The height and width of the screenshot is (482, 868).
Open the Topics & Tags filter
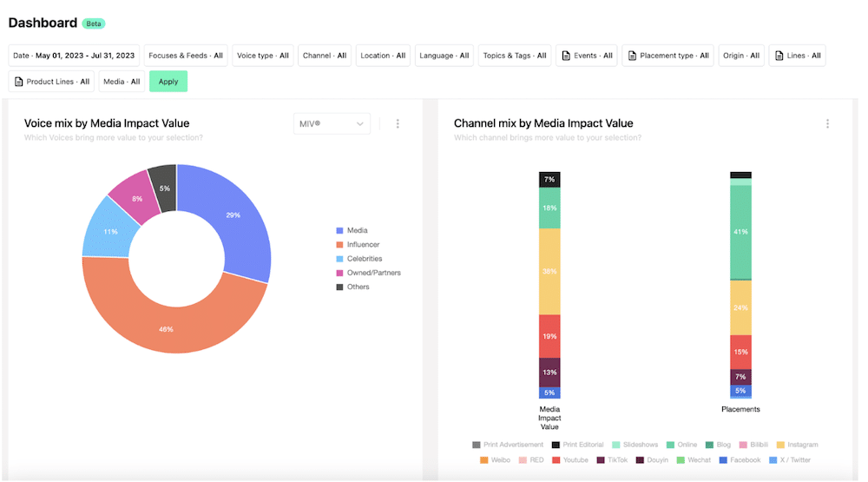point(515,56)
